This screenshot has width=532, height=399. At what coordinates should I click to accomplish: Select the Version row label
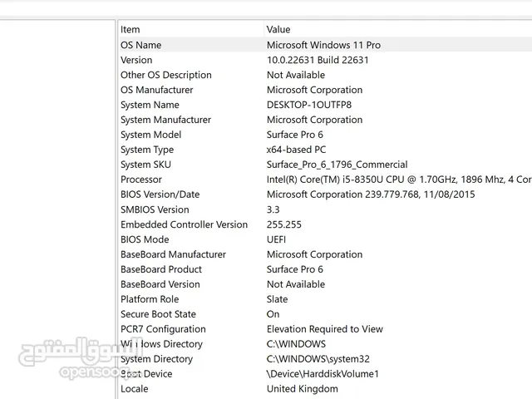coord(136,60)
